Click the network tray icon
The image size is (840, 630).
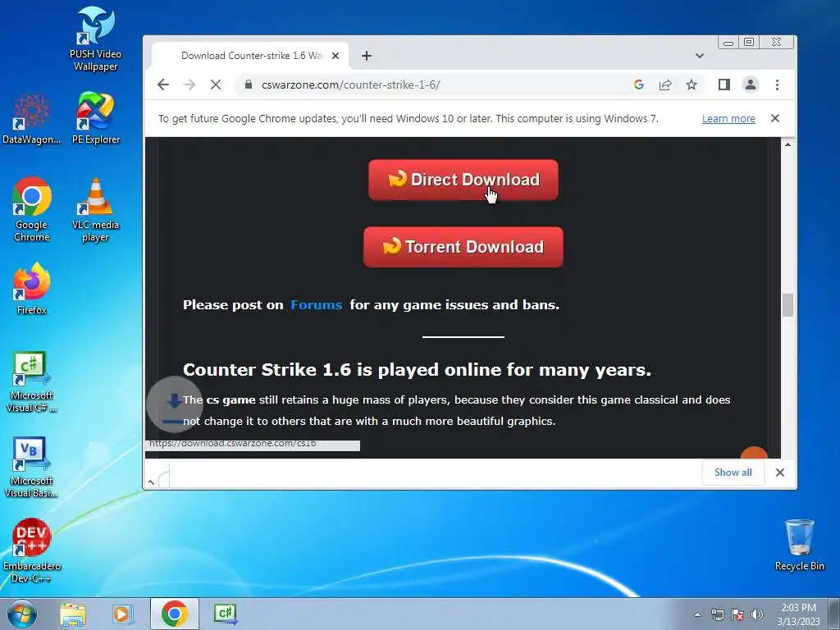[717, 614]
